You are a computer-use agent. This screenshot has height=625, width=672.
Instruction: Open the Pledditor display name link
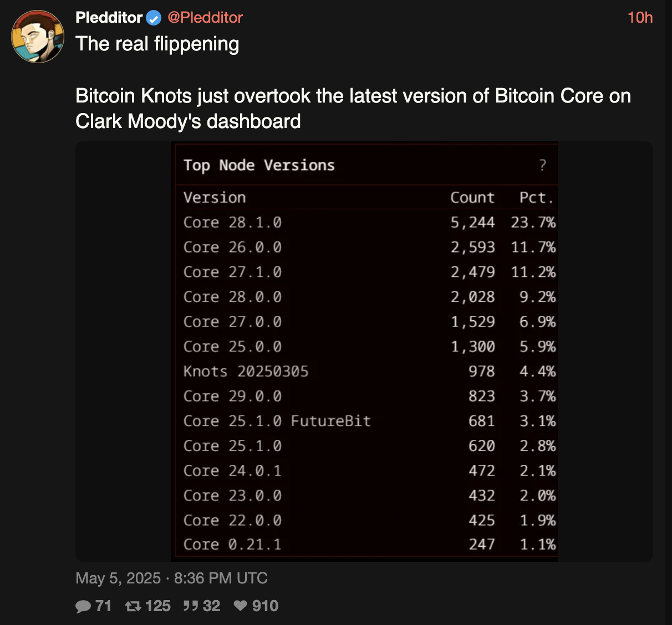pyautogui.click(x=109, y=18)
